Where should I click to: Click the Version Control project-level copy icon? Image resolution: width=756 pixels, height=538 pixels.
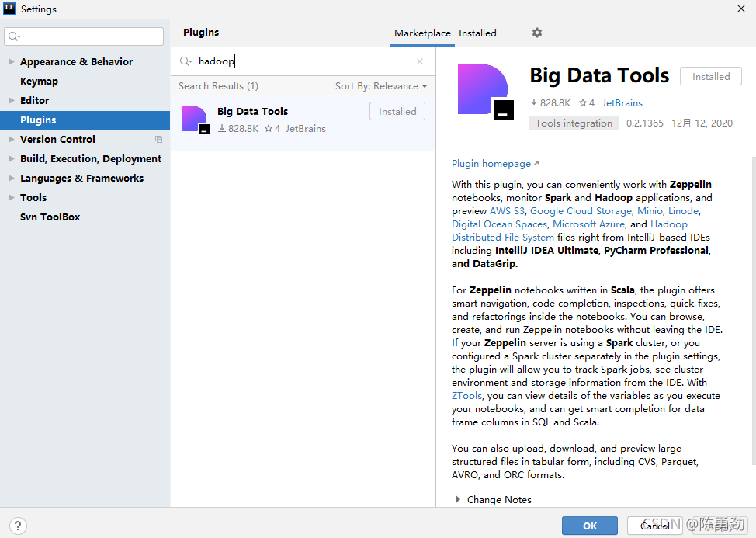point(158,139)
